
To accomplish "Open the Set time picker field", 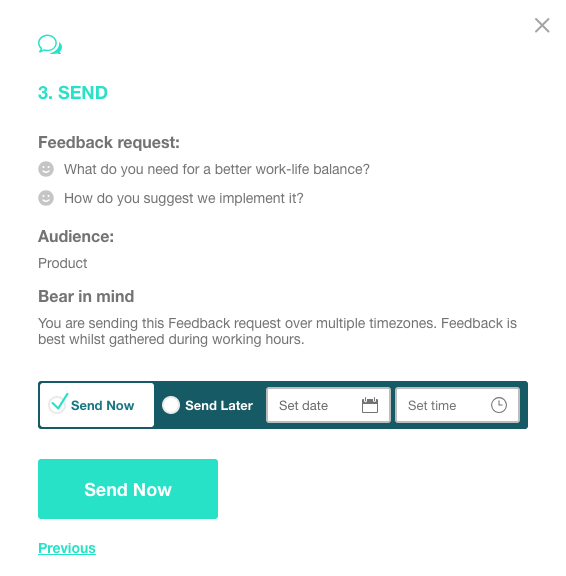I will tap(457, 405).
